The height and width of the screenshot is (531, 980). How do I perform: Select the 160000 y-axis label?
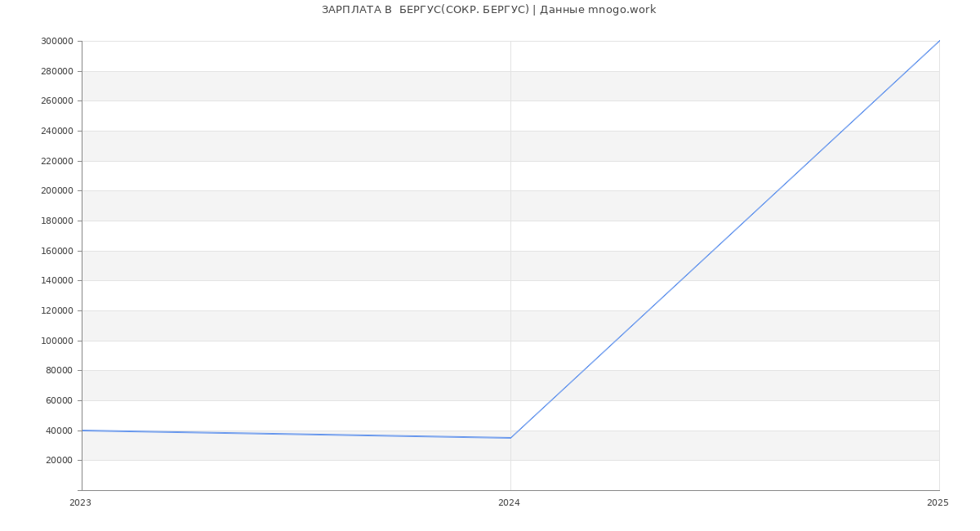(56, 252)
